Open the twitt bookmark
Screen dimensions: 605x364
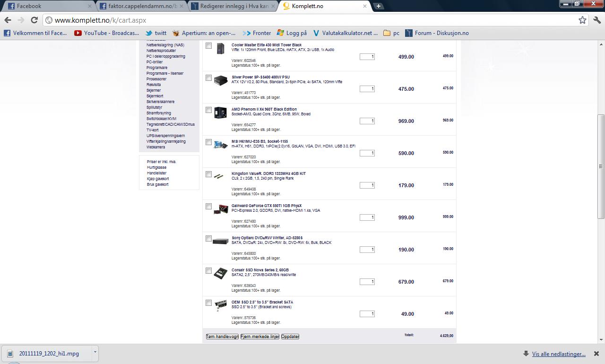[156, 33]
